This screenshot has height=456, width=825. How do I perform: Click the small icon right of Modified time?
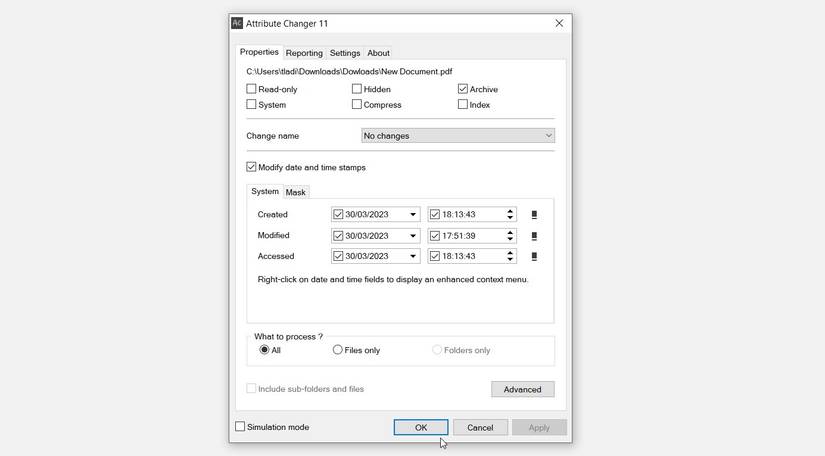tap(534, 236)
